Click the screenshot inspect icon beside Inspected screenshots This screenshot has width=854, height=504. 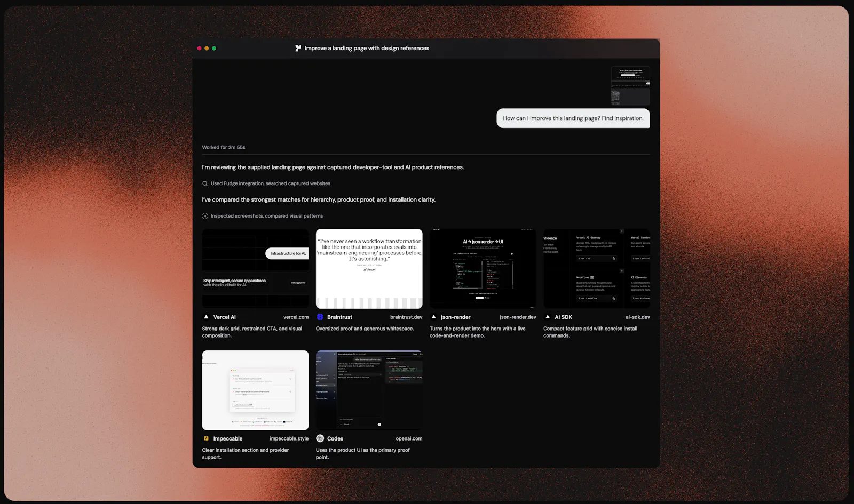click(x=205, y=216)
